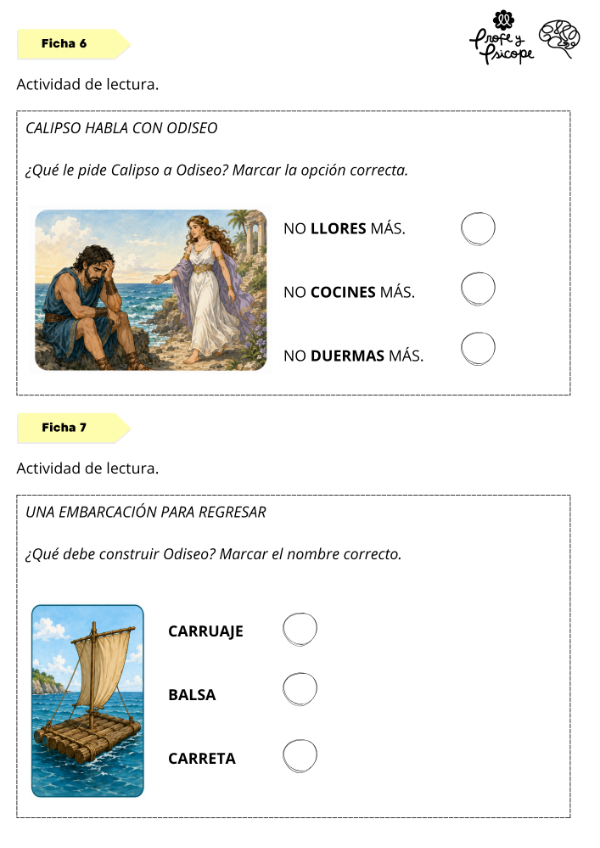Image resolution: width=600 pixels, height=848 pixels.
Task: Select the circle next to BALSA
Action: (x=300, y=689)
